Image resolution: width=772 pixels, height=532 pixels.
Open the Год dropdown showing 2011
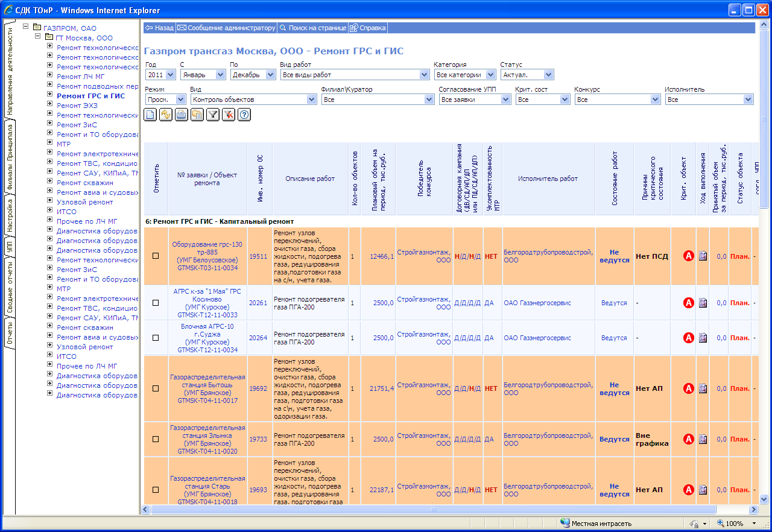(160, 75)
